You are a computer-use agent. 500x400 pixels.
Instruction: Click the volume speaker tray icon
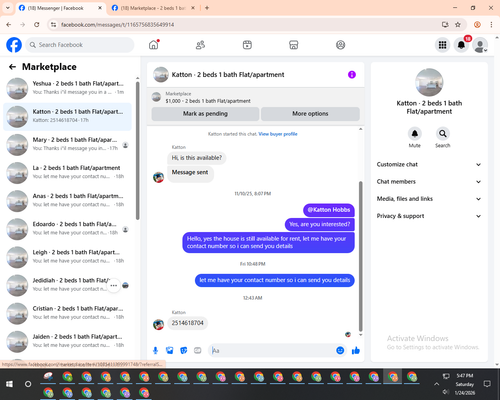click(x=446, y=392)
